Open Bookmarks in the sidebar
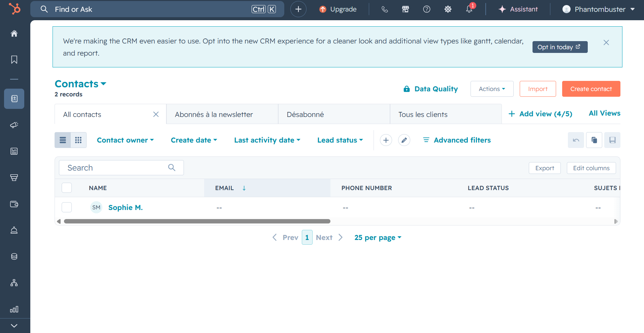This screenshot has width=644, height=333. [x=14, y=60]
